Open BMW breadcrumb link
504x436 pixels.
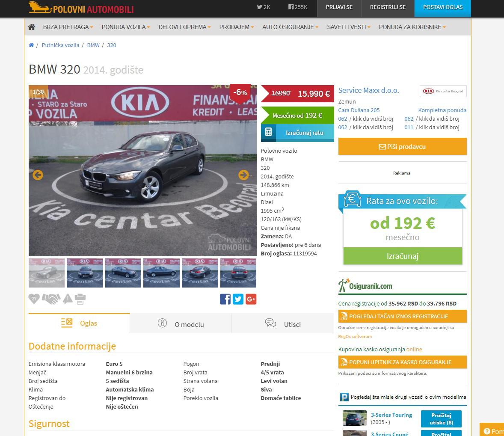tap(93, 45)
